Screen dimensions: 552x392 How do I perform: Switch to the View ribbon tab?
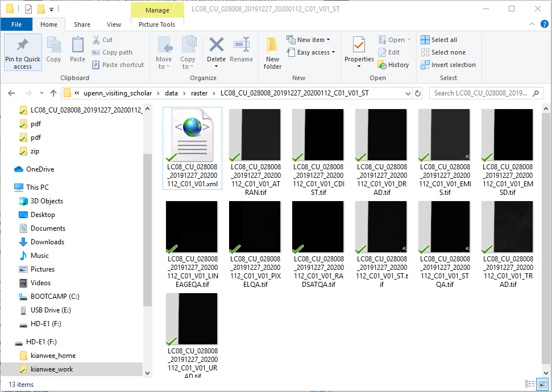click(114, 24)
